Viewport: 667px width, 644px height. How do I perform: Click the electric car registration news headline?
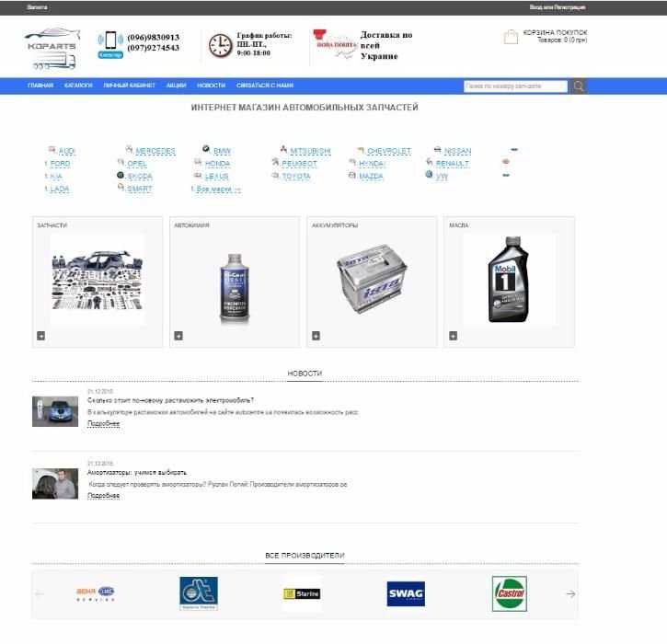tap(170, 400)
